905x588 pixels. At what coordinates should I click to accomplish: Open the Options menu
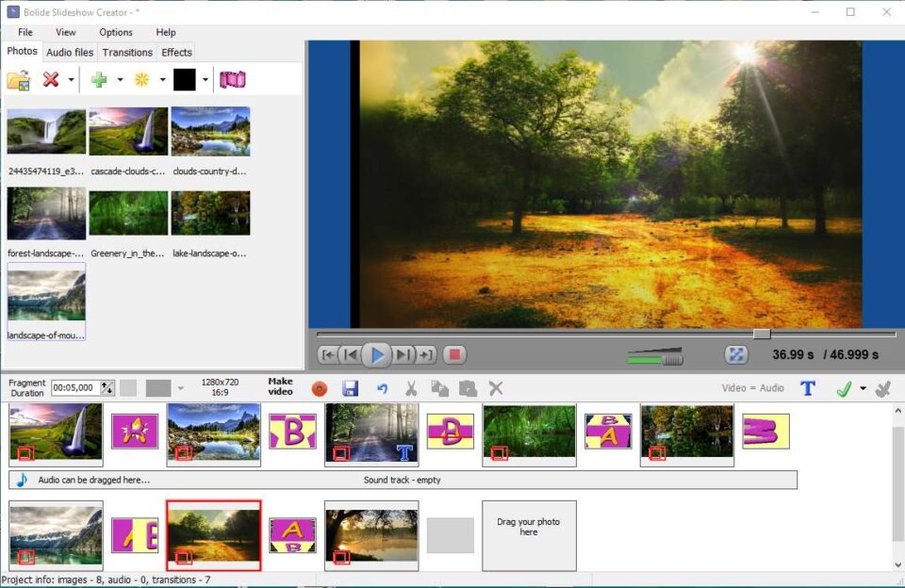coord(115,31)
